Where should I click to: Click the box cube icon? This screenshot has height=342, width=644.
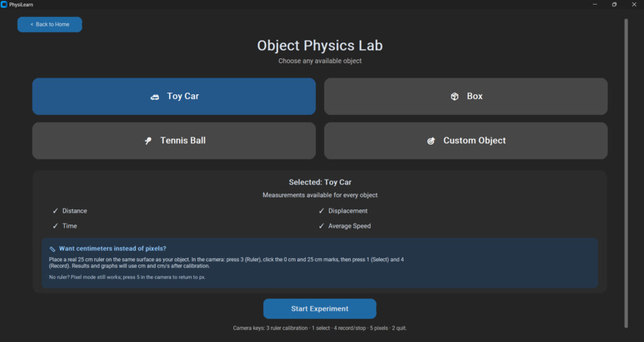point(455,97)
